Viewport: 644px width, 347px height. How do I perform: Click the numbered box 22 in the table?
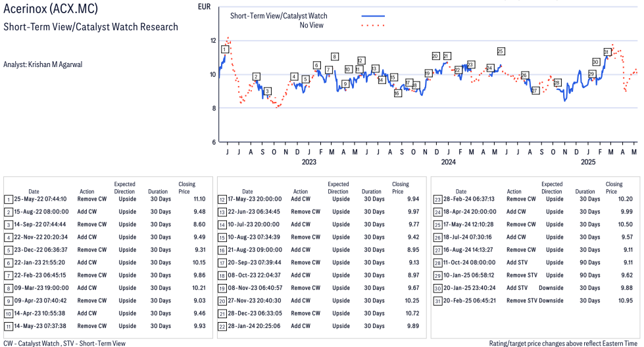pos(222,327)
